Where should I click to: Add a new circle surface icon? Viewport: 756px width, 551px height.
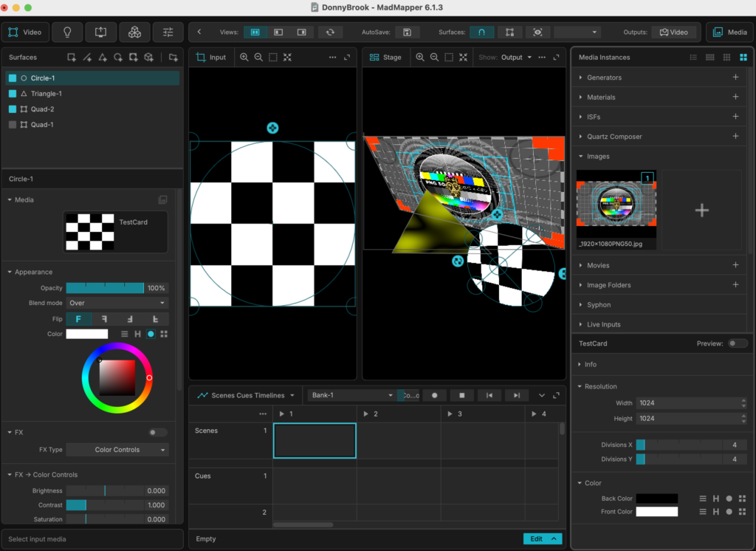[x=118, y=58]
